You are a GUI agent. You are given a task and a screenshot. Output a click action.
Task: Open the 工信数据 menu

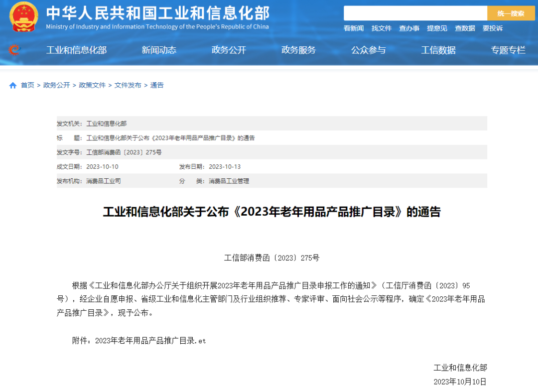click(438, 50)
